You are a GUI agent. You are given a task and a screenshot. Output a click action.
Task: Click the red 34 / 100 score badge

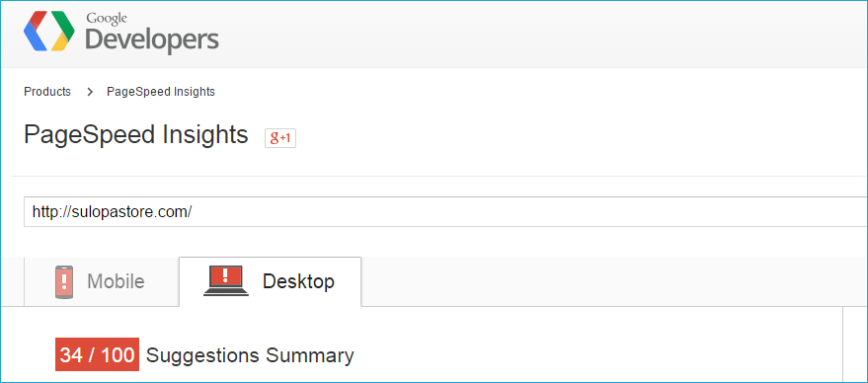(97, 354)
